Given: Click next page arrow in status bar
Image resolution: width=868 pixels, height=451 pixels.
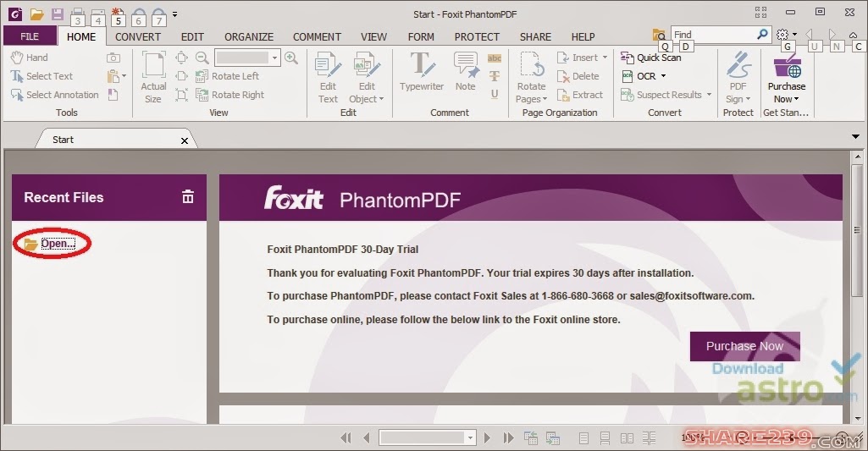Looking at the screenshot, I should coord(487,438).
